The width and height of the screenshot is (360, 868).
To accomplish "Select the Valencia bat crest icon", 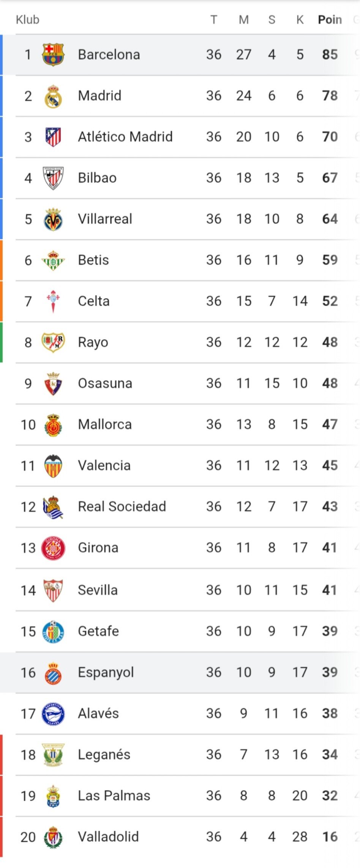I will (53, 466).
